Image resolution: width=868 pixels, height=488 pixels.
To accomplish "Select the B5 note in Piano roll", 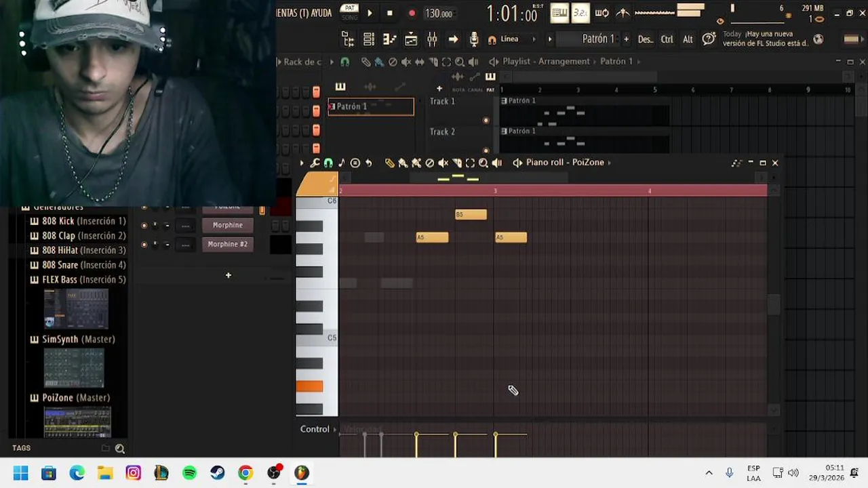I will tap(471, 215).
